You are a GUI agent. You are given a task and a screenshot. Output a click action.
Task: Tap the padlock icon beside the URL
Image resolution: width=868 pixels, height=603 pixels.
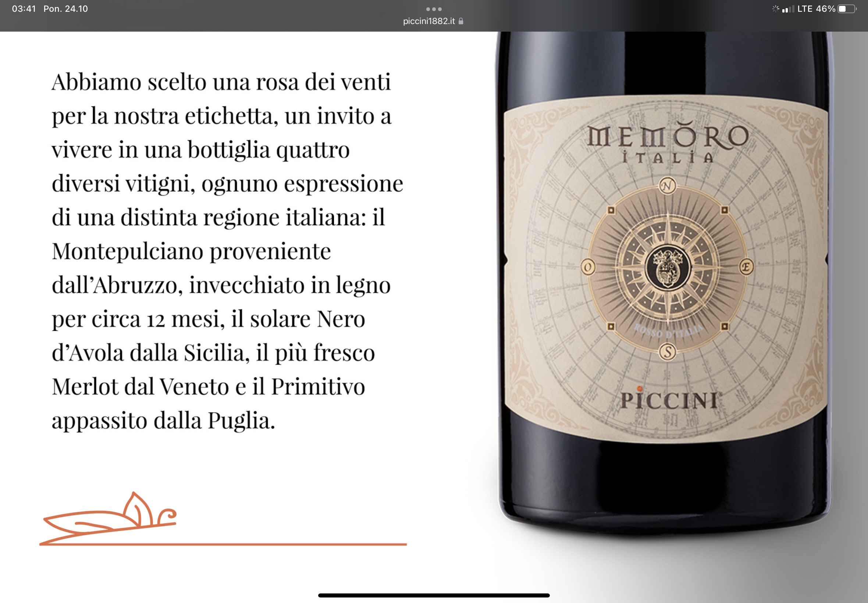pos(460,21)
